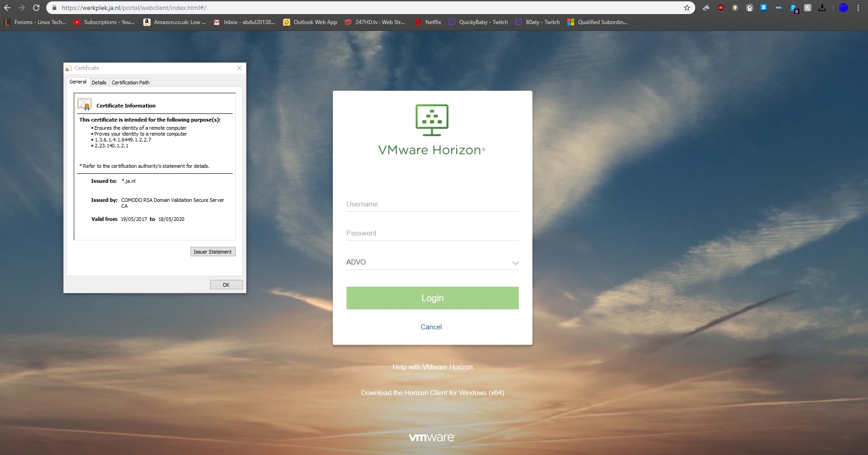
Task: Open the Netflix bookmark
Action: [428, 22]
